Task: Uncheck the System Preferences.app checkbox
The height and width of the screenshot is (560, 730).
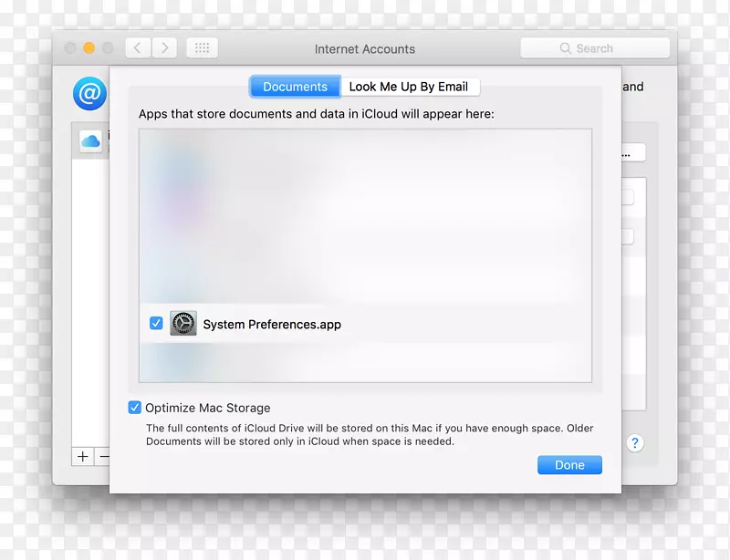Action: (x=156, y=324)
